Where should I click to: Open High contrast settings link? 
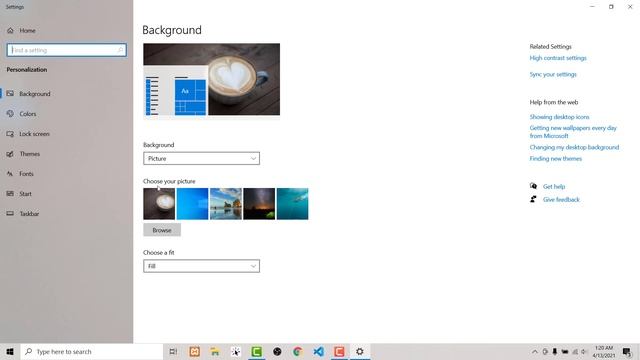(x=558, y=58)
